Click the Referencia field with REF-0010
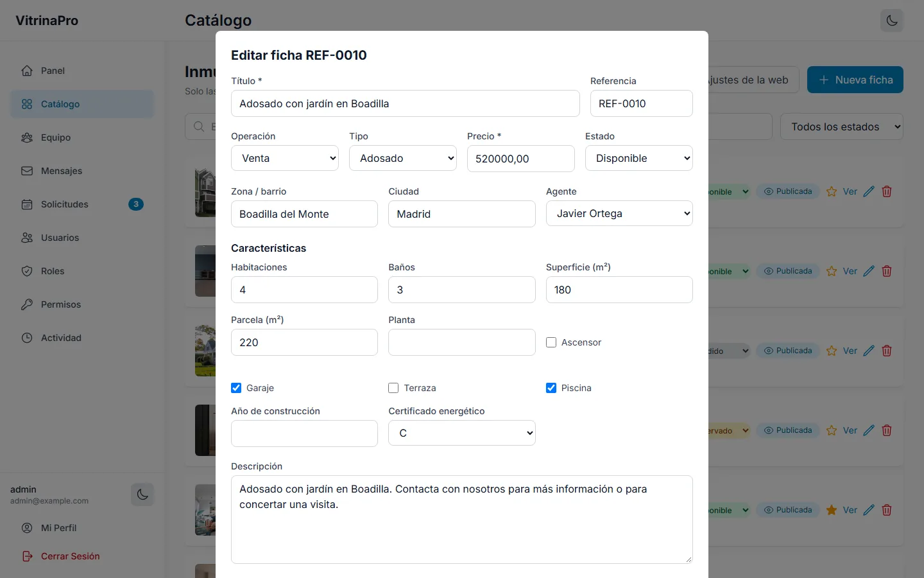The height and width of the screenshot is (578, 924). (x=642, y=103)
